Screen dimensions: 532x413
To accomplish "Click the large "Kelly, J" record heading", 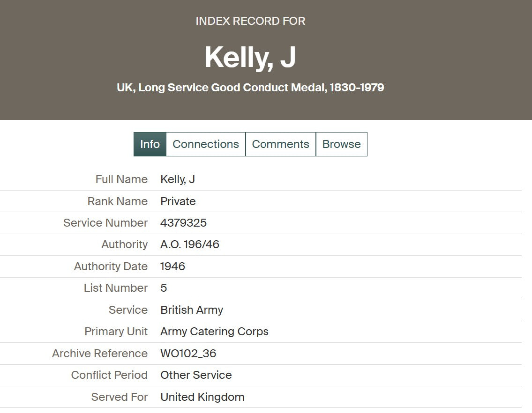I will point(250,58).
